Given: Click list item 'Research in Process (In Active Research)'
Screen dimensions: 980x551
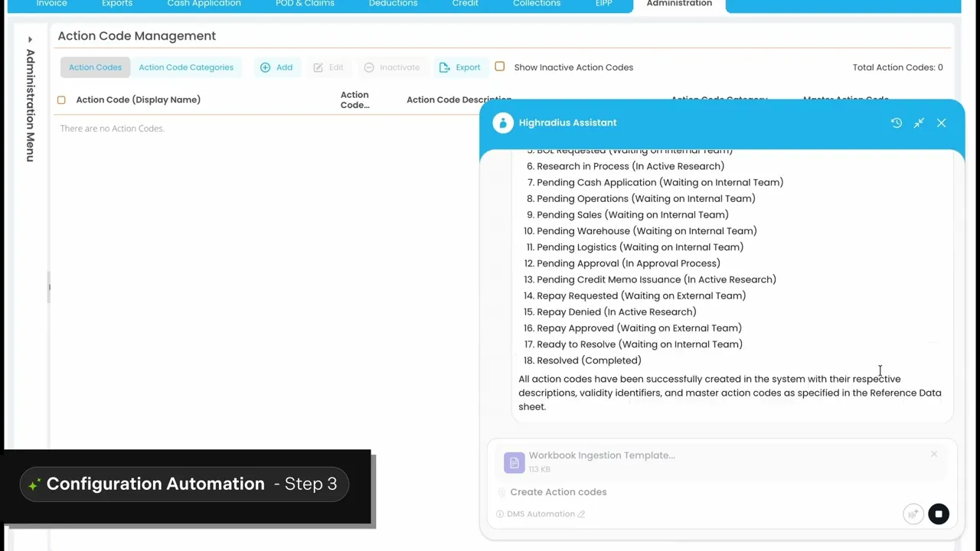Looking at the screenshot, I should (x=630, y=166).
